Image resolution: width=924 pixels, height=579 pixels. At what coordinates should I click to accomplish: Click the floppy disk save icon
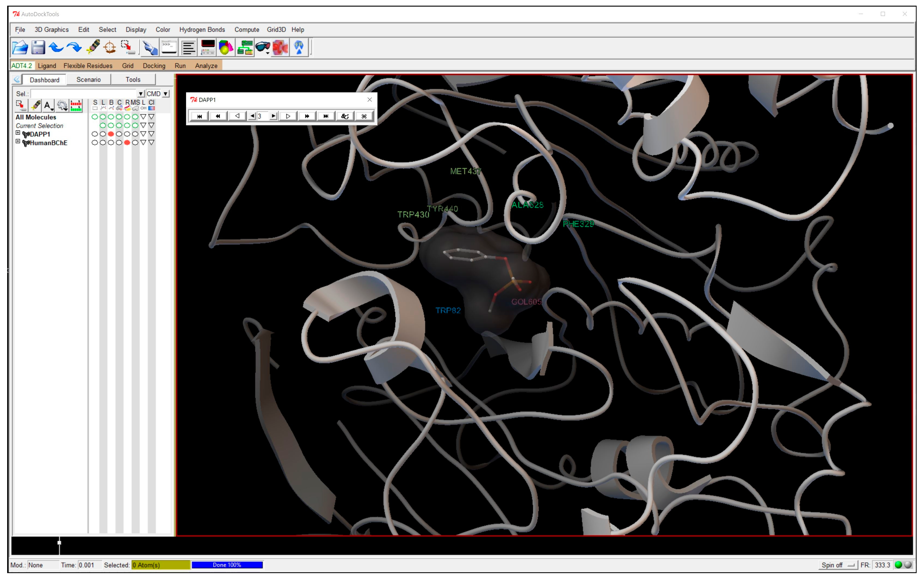click(38, 48)
